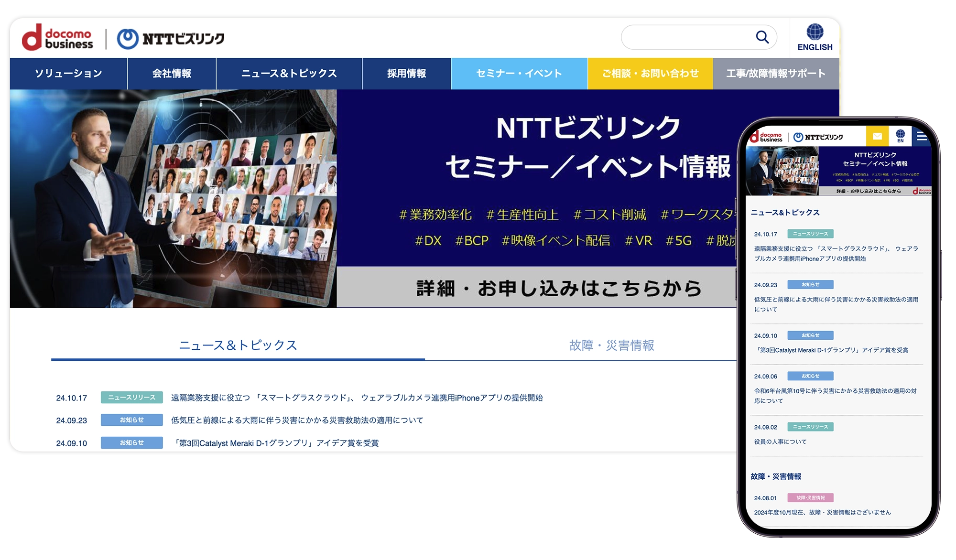The width and height of the screenshot is (956, 560).
Task: Click the NTTビズリンク logo in desktop header
Action: coord(171,39)
